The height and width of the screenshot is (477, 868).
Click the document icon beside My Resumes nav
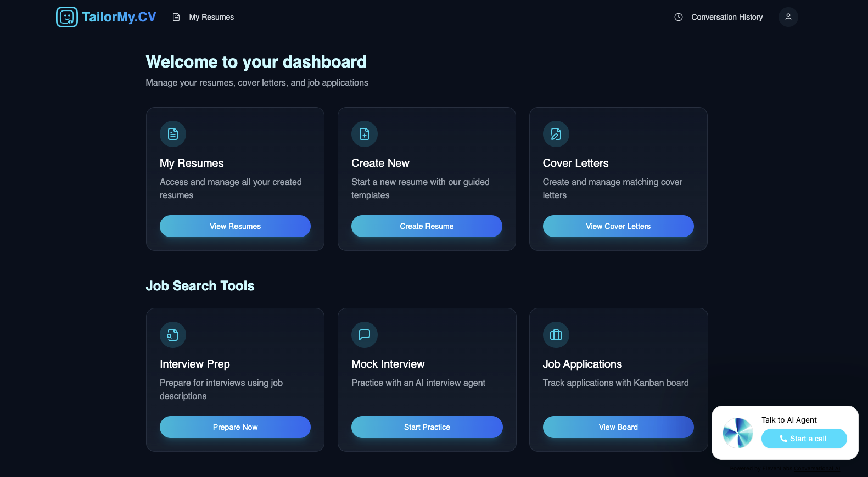pyautogui.click(x=176, y=17)
